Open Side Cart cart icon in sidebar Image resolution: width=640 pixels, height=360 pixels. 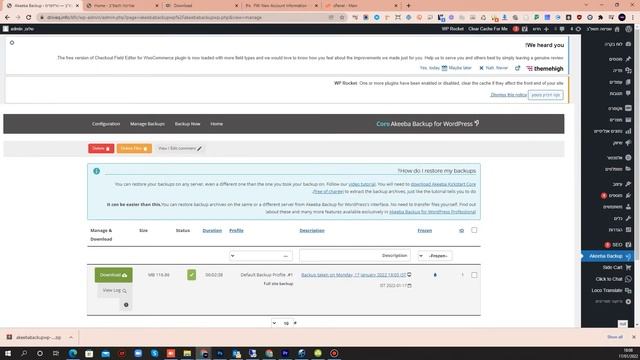[x=628, y=267]
